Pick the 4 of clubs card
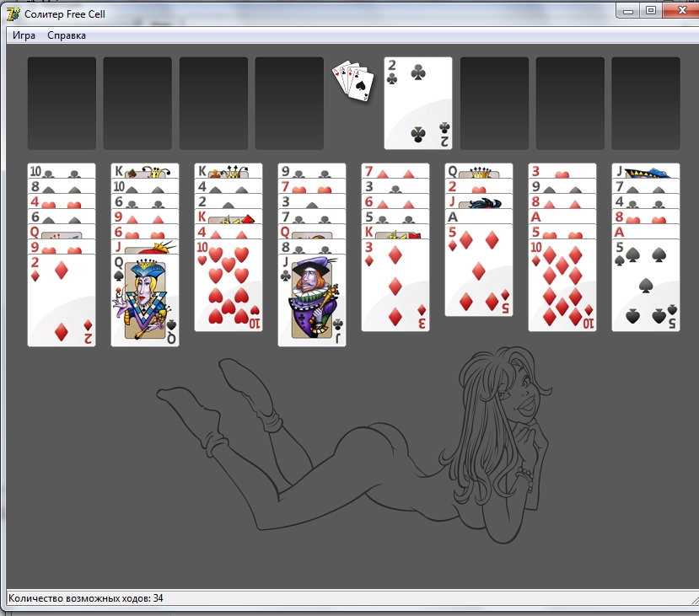This screenshot has width=699, height=616. coord(646,201)
